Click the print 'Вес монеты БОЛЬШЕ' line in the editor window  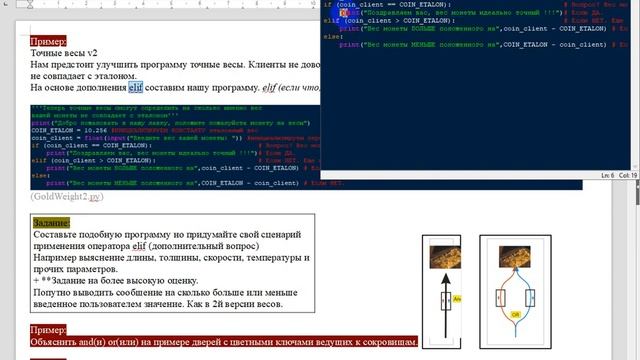(472, 29)
